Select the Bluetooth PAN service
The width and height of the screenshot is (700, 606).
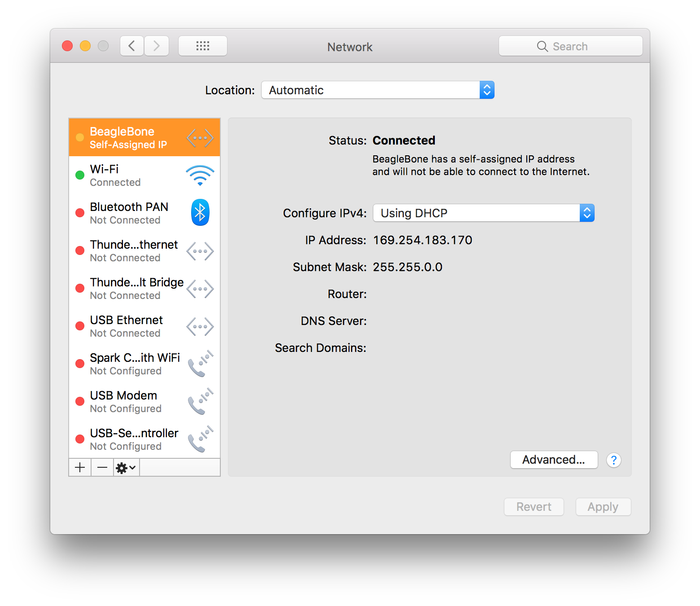[144, 213]
